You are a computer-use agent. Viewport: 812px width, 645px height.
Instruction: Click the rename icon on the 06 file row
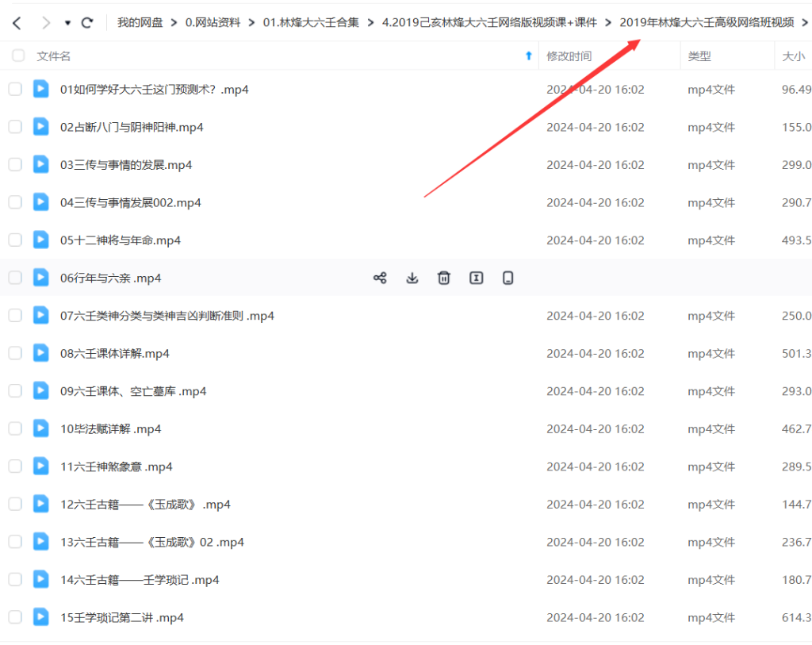[x=475, y=278]
